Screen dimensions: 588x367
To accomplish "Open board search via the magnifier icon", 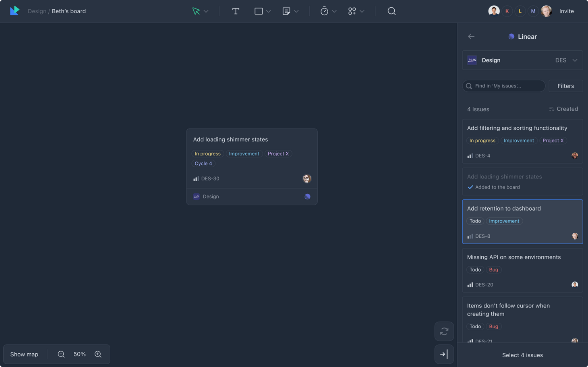I will click(391, 11).
